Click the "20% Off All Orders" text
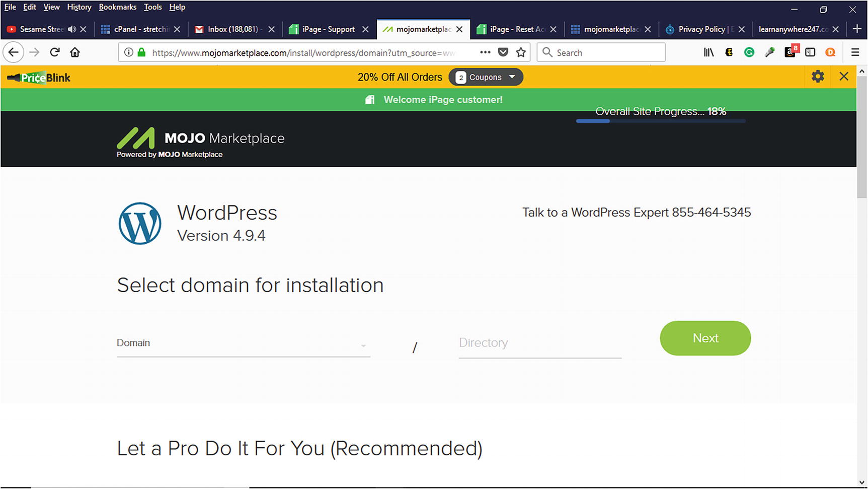868x489 pixels. click(400, 77)
